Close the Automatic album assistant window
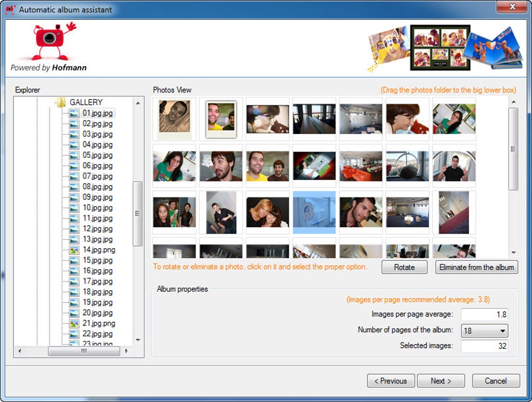Image resolution: width=532 pixels, height=402 pixels. 512,7
